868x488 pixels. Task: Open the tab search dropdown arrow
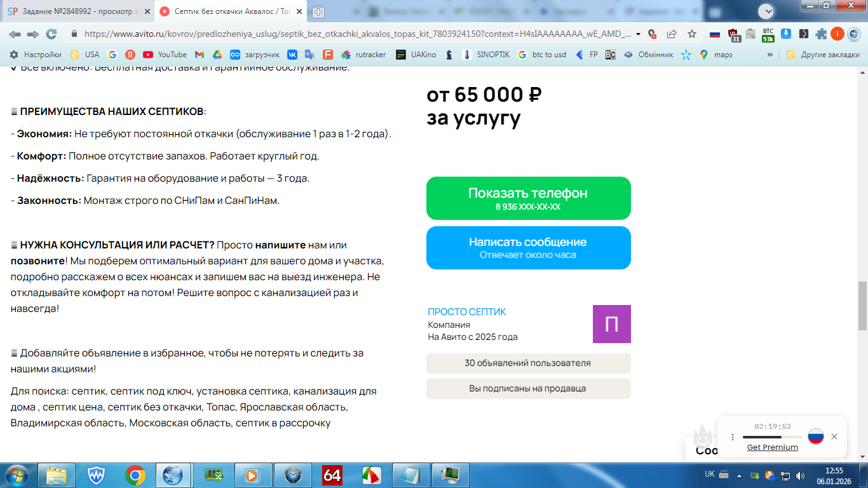[x=766, y=11]
